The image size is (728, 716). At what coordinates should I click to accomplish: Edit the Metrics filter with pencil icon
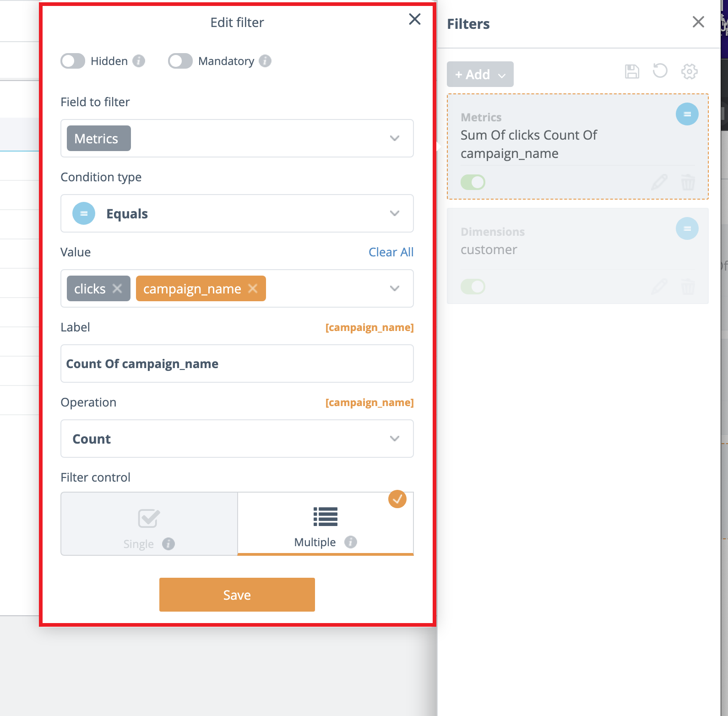[x=659, y=182]
